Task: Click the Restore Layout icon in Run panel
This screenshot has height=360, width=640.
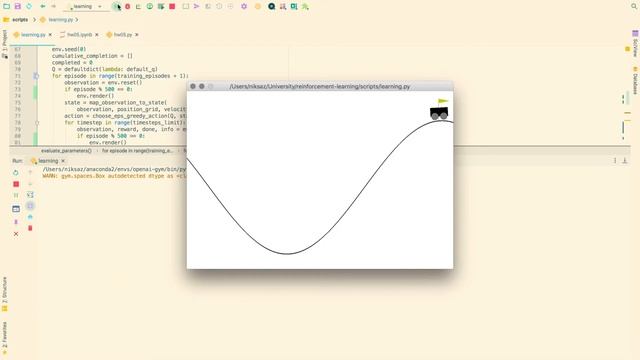Action: click(x=16, y=209)
